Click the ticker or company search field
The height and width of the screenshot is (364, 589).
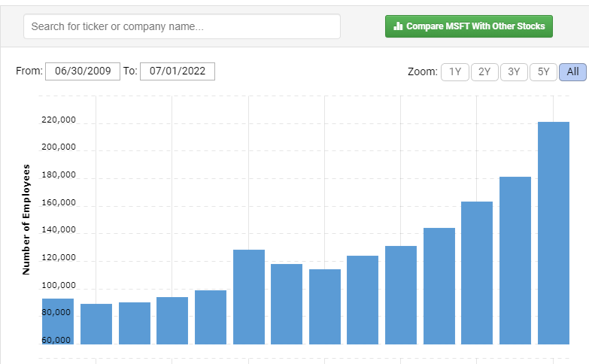click(182, 26)
